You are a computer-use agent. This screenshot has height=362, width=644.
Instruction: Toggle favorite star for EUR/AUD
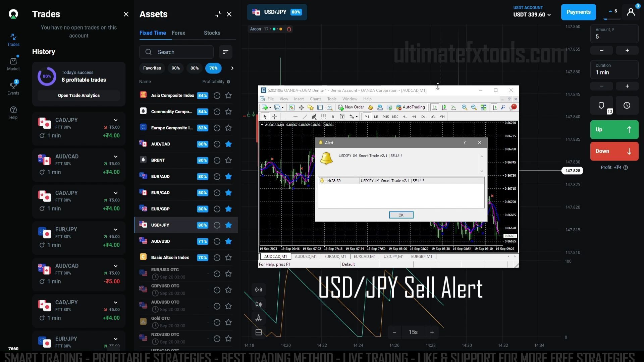(228, 177)
